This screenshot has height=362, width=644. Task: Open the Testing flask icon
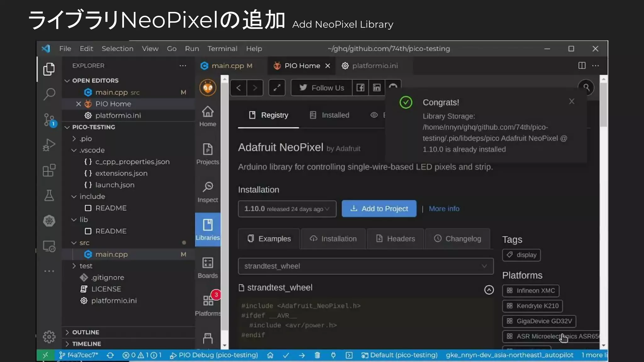click(x=49, y=195)
